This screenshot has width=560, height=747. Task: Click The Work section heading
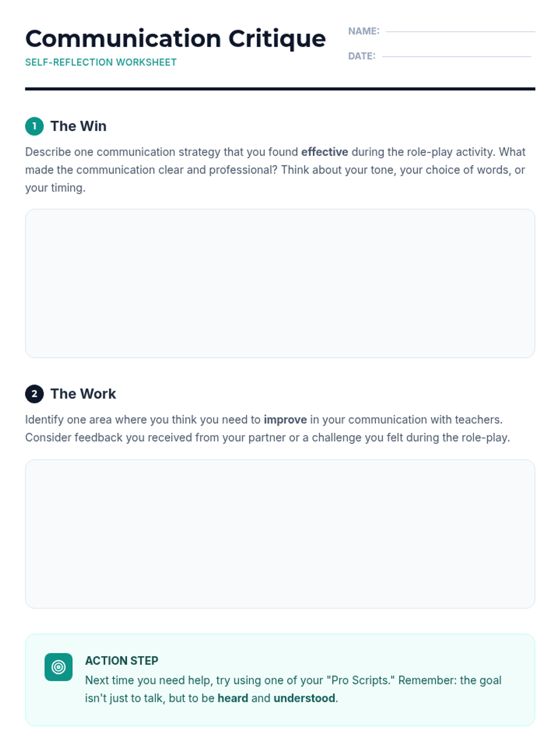pos(83,394)
